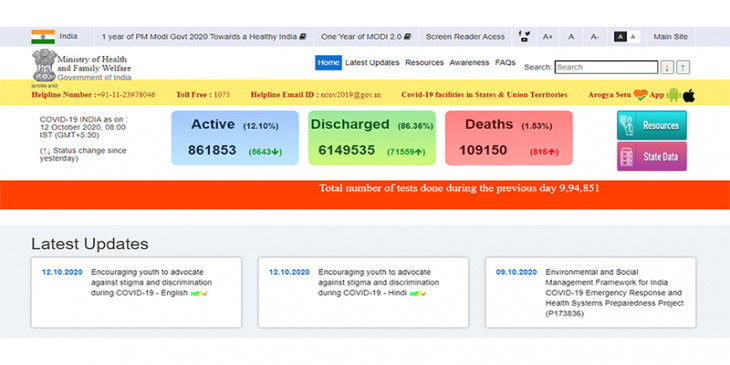
Task: Open Covid-19 facilities in States link
Action: coord(484,95)
